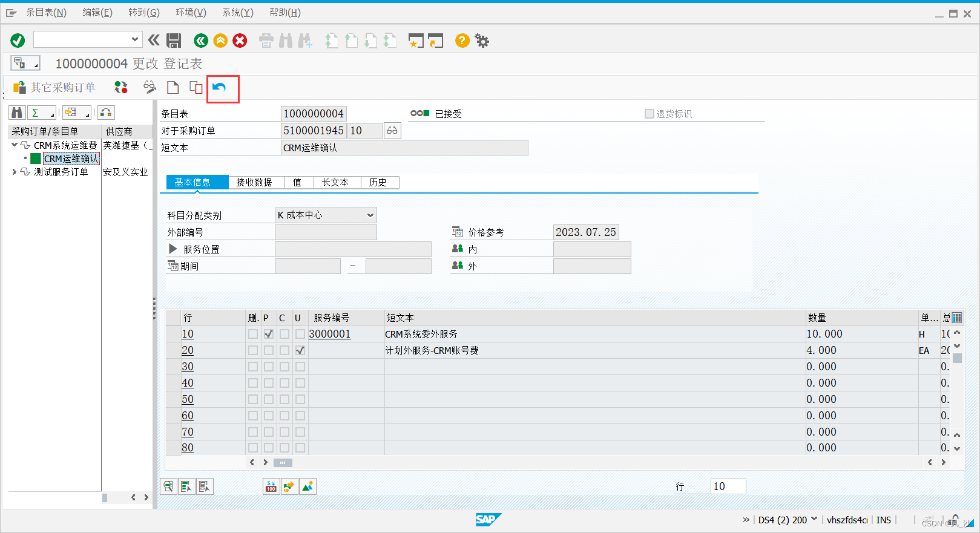Click the green Back arrow icon

[x=201, y=41]
